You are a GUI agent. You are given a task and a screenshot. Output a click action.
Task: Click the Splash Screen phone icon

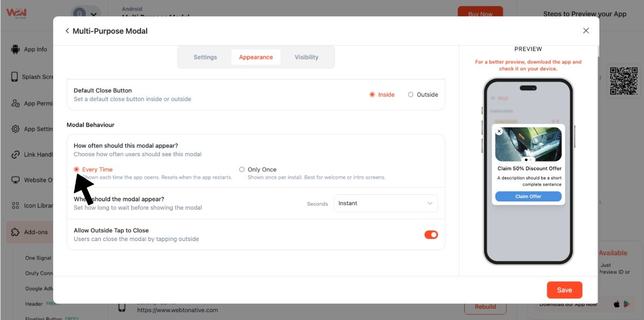click(14, 77)
